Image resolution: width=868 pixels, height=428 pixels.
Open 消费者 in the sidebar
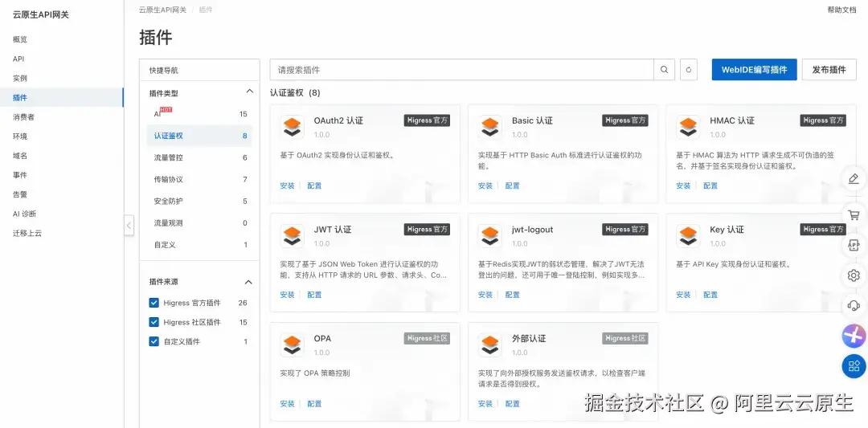click(23, 117)
